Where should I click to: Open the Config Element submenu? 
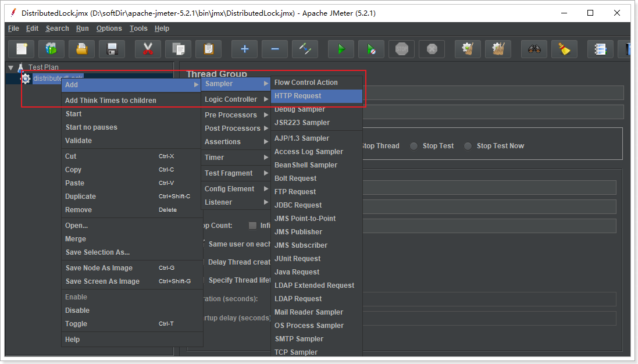pyautogui.click(x=236, y=189)
